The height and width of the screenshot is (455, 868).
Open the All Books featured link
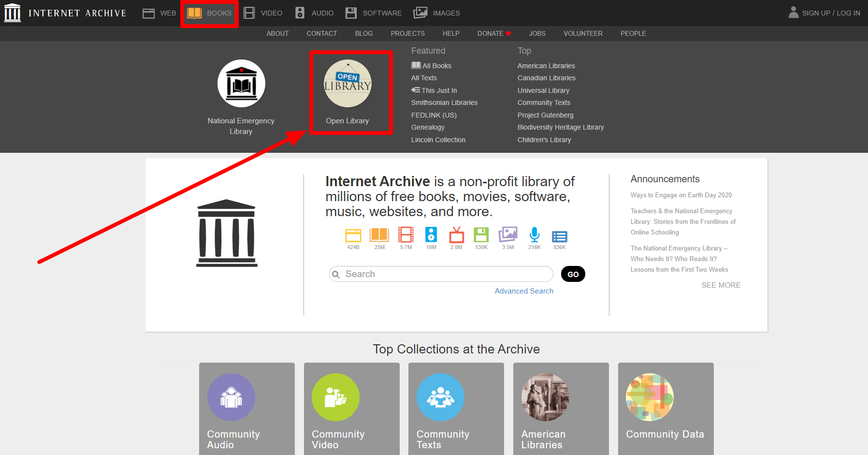pos(431,66)
